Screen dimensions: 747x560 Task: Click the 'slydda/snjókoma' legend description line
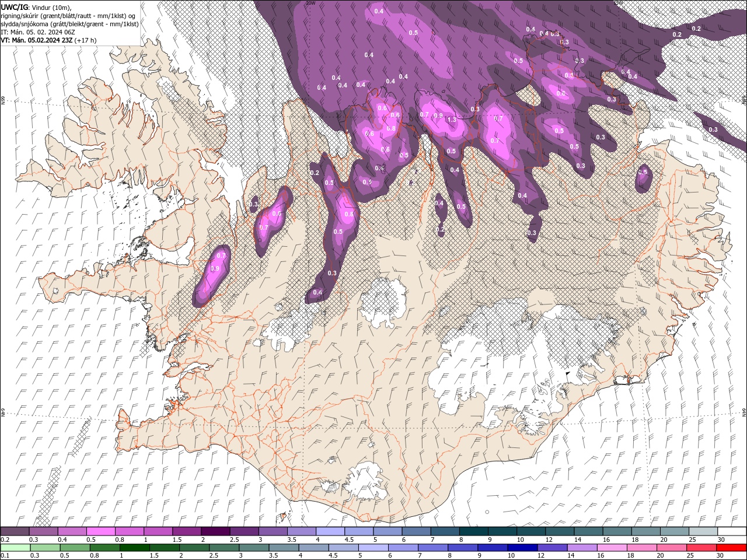(69, 24)
